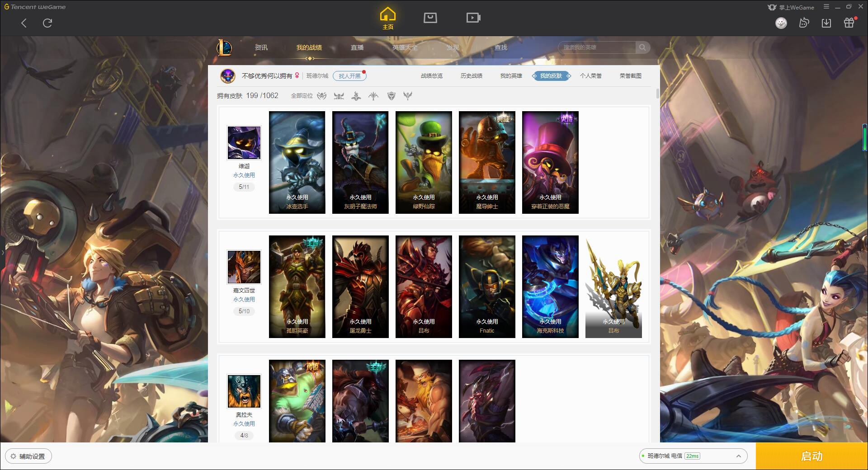
Task: Open the 英雄大全 tab
Action: pos(405,47)
